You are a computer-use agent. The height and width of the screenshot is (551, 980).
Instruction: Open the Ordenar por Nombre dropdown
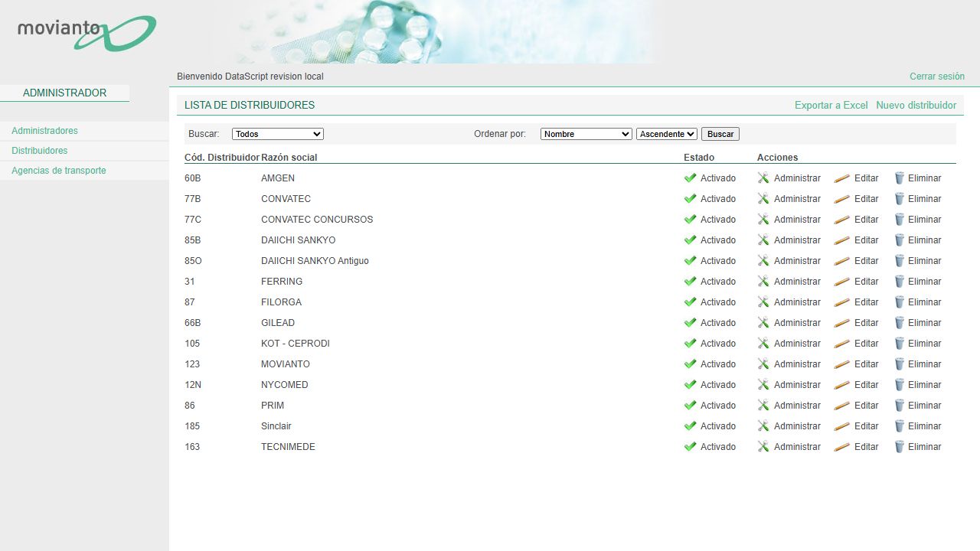coord(586,134)
